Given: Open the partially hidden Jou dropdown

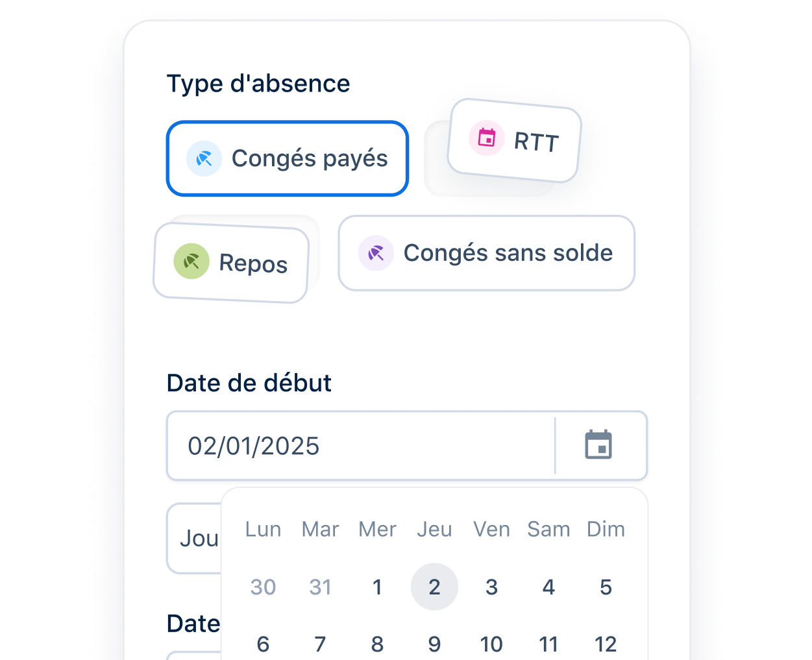Looking at the screenshot, I should pos(194,538).
